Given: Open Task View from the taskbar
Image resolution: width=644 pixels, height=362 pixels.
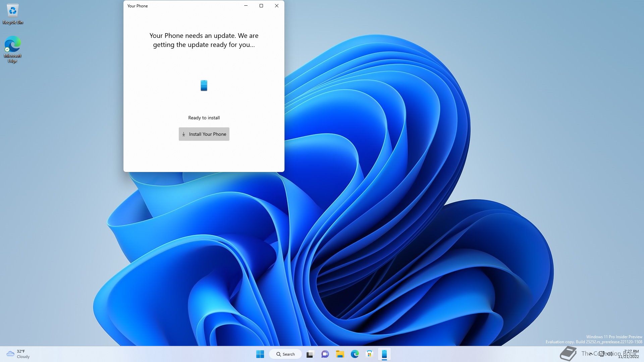Looking at the screenshot, I should pyautogui.click(x=310, y=354).
